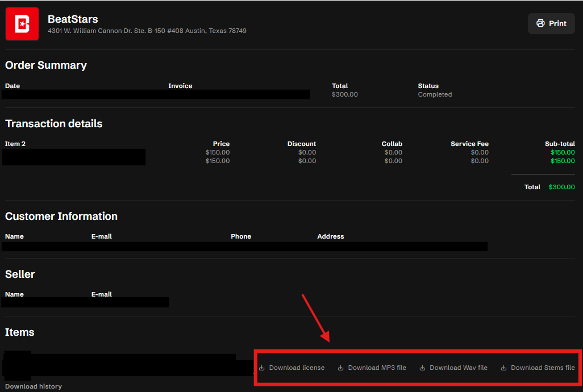
Task: Click the Item 2 label
Action: [15, 144]
